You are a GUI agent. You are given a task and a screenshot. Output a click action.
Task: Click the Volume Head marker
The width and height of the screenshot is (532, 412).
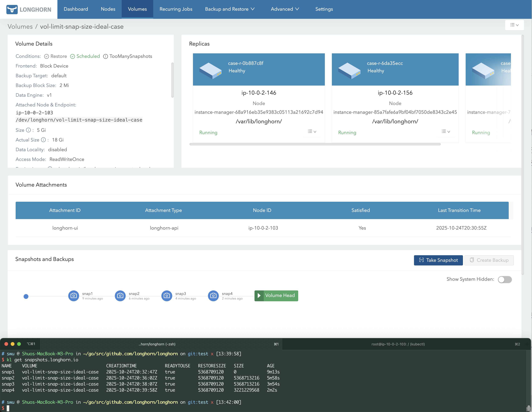[276, 296]
